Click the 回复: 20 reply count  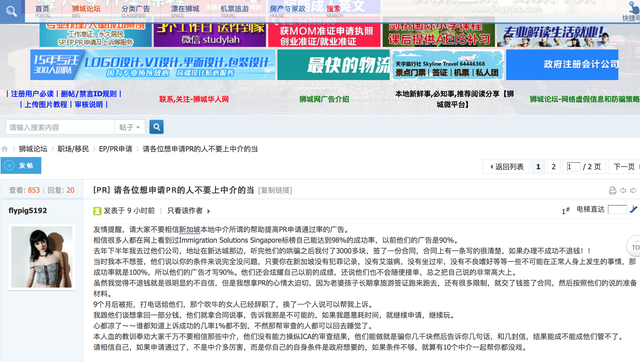61,190
